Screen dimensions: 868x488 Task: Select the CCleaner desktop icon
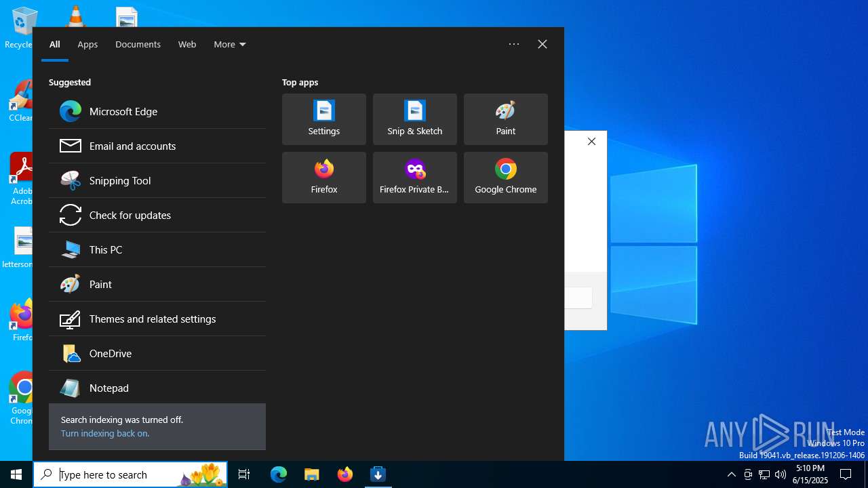(21, 102)
